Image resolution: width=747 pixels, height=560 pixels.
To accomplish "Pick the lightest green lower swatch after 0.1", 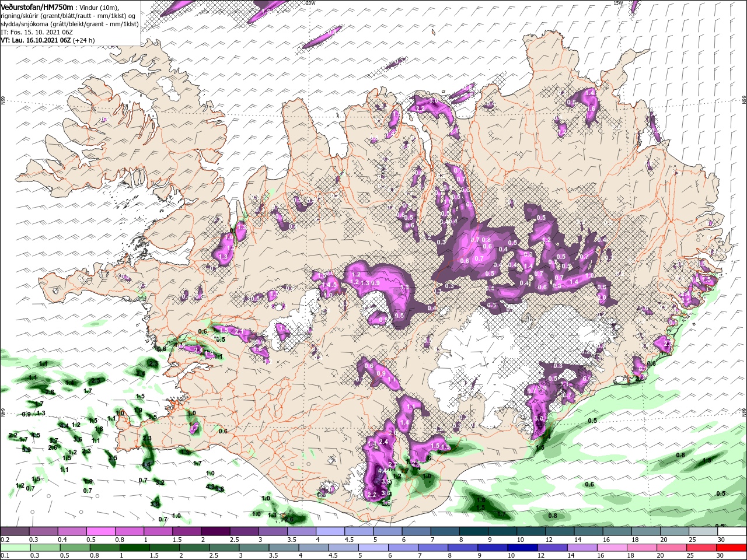I will click(15, 548).
